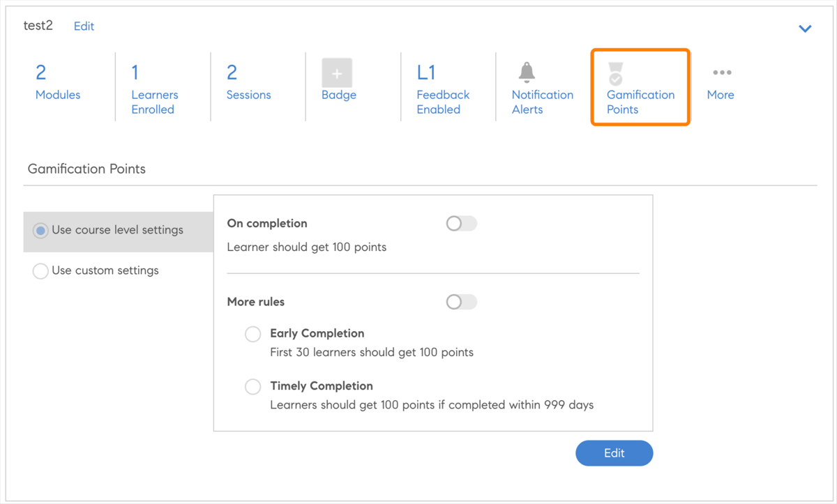The image size is (837, 504).
Task: Turn on the More rules toggle
Action: 461,302
